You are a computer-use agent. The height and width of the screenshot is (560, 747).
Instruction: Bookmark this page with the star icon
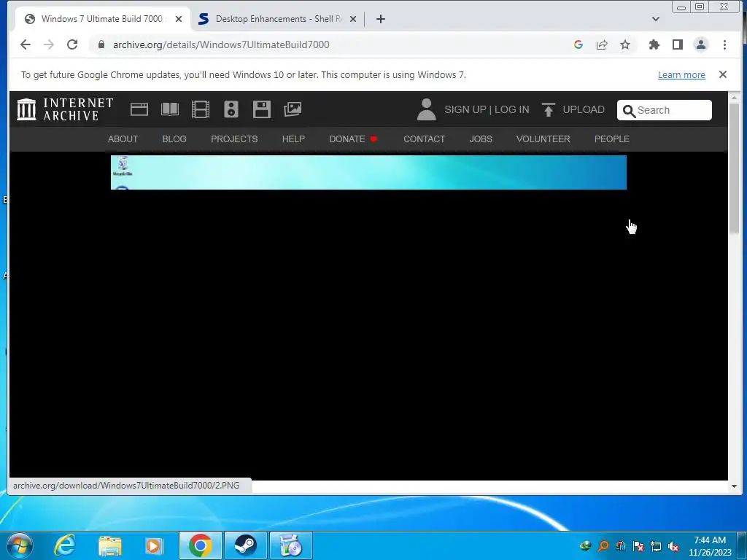[x=625, y=44]
